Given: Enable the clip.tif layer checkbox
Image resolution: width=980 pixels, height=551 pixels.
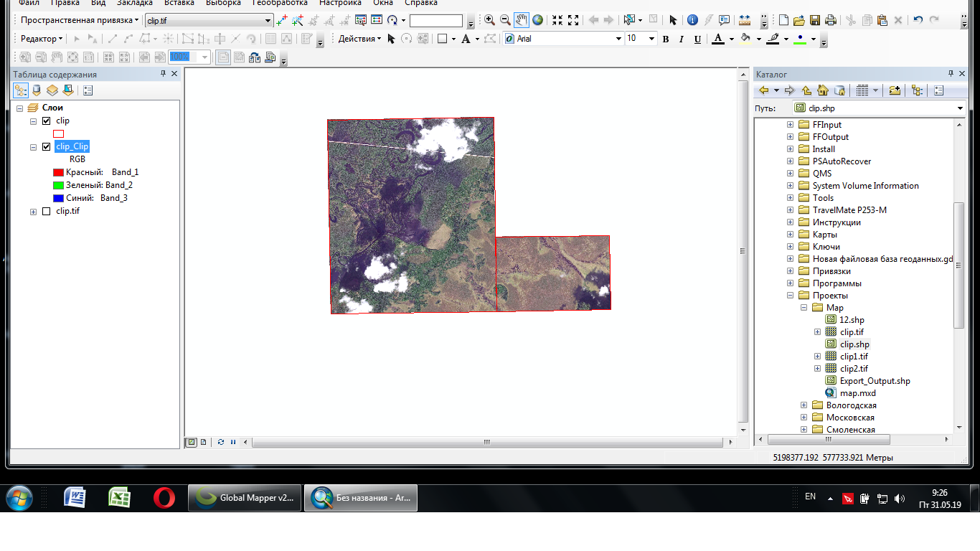Looking at the screenshot, I should tap(47, 212).
